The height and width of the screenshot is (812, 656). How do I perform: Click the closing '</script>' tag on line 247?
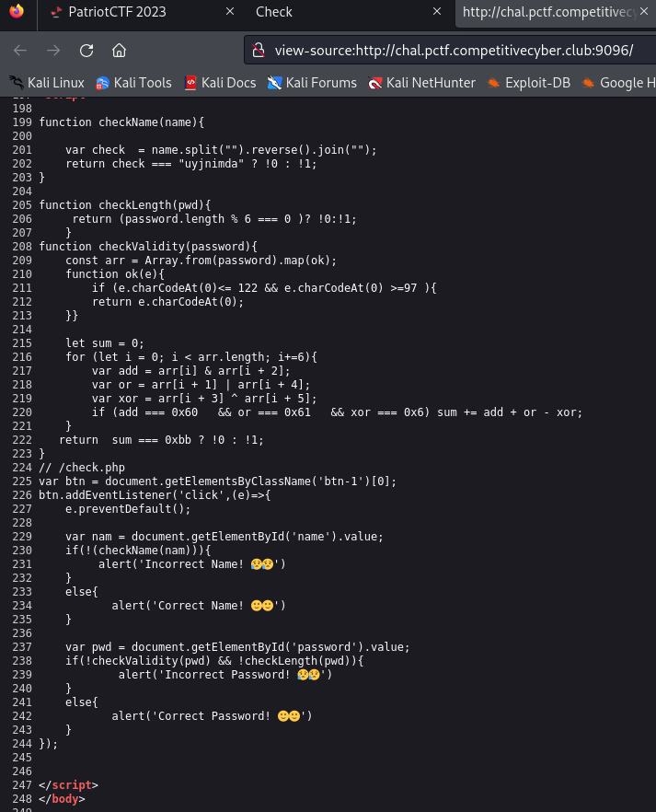tap(68, 785)
